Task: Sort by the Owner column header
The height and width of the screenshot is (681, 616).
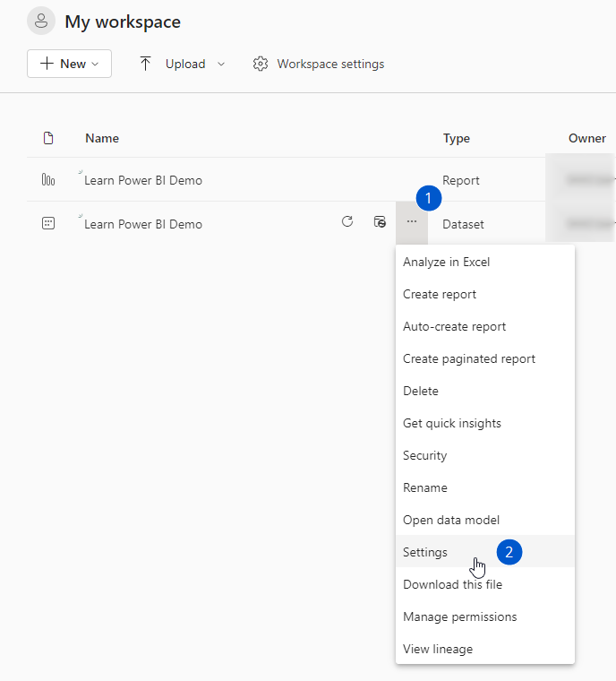Action: click(x=587, y=138)
